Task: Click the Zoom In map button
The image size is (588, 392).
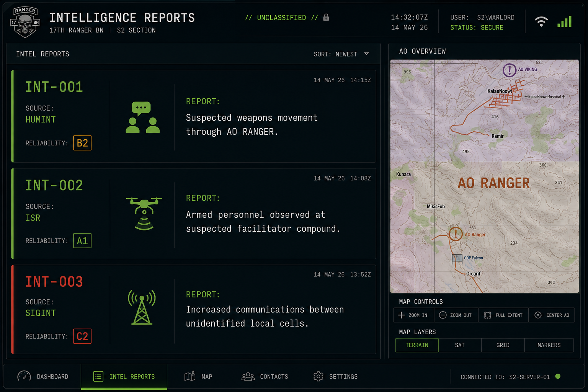Action: [x=413, y=315]
